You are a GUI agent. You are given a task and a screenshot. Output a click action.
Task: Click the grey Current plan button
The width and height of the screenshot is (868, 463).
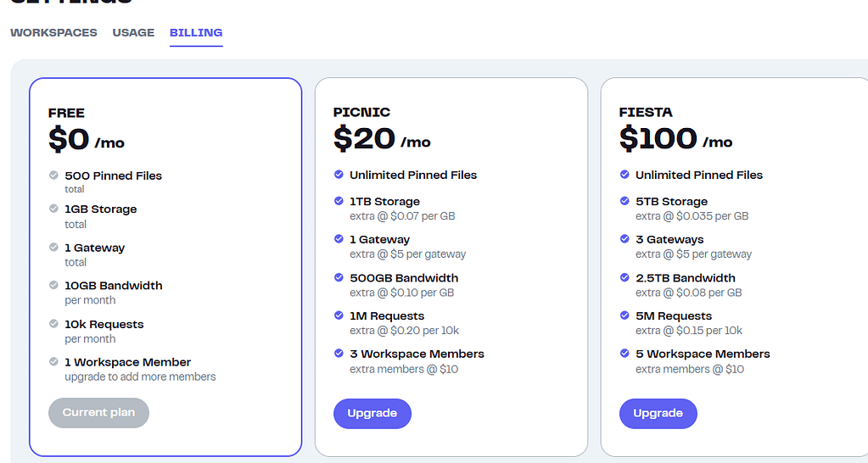(98, 413)
